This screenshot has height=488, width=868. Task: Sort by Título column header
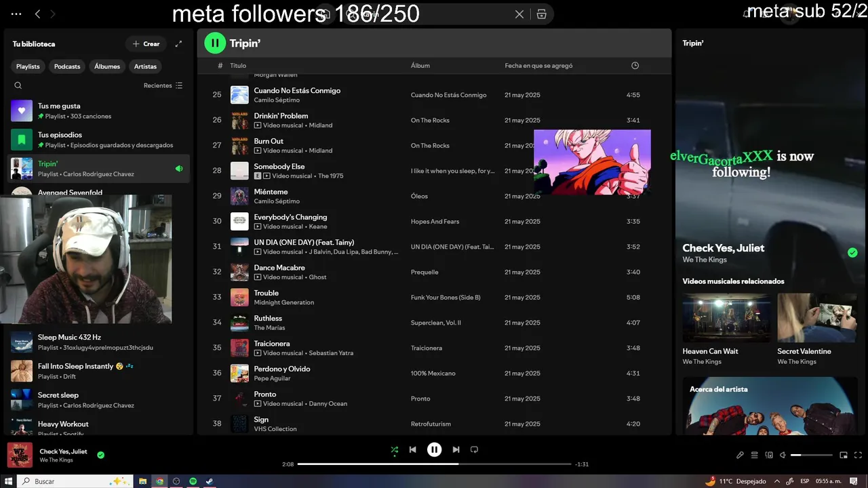238,66
